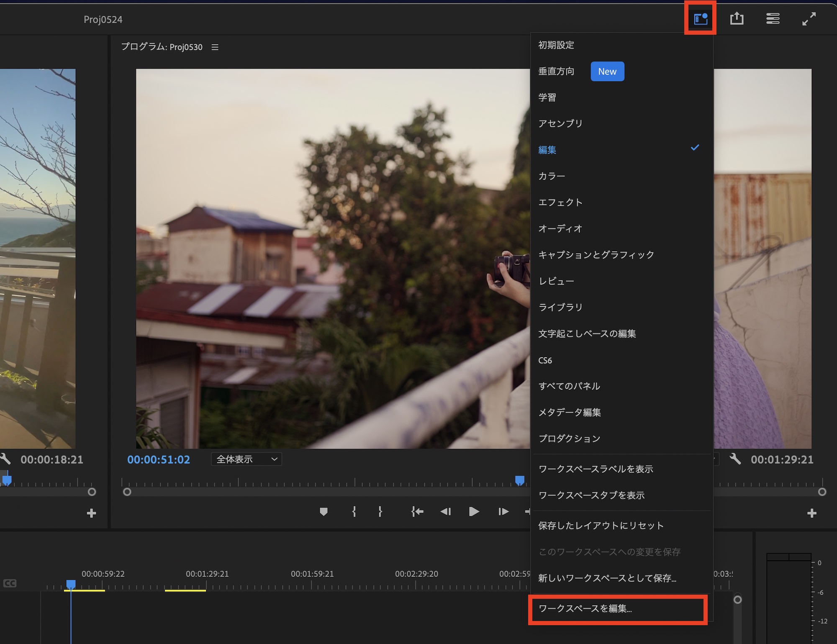
Task: Go to In point button
Action: [x=417, y=511]
